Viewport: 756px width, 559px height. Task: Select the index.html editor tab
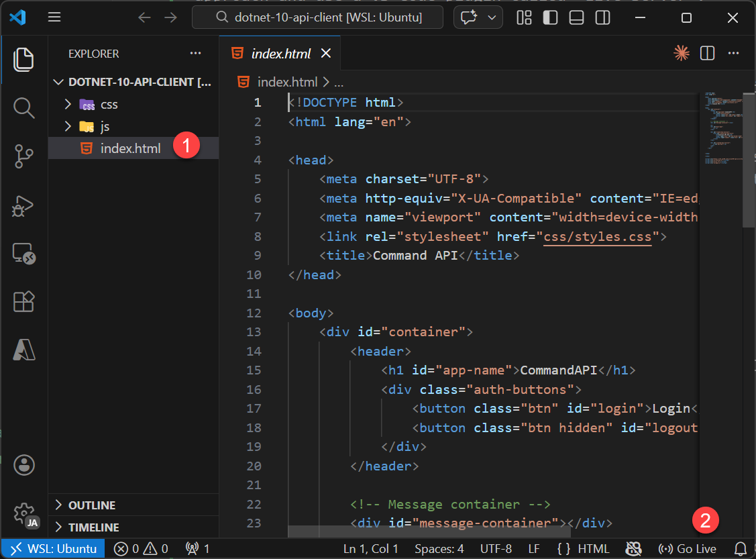click(280, 53)
